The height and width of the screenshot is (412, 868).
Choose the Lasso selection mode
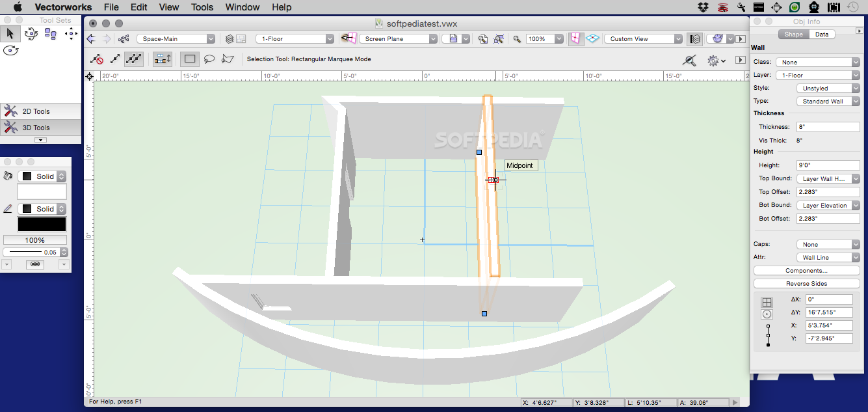209,59
